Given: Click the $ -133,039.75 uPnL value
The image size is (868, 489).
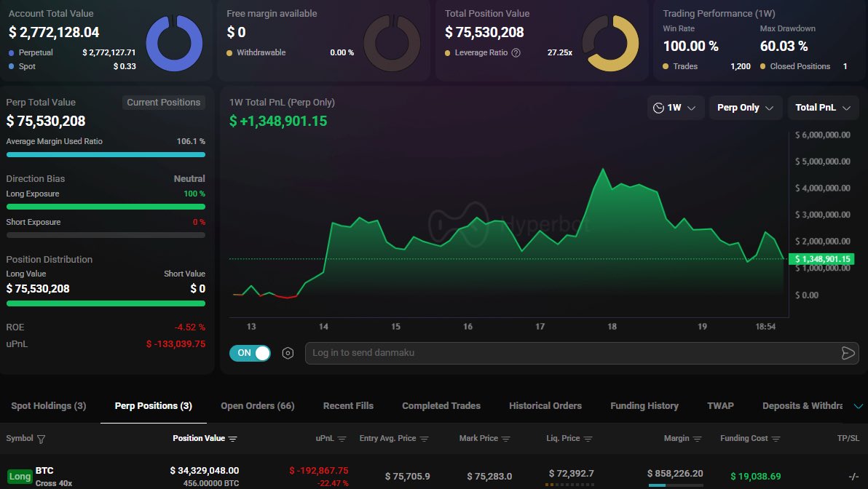Looking at the screenshot, I should click(175, 344).
